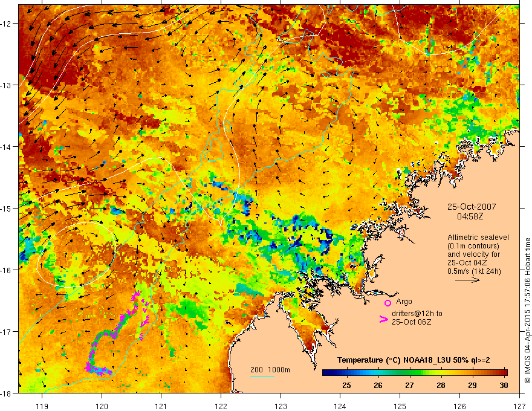Click the Altimetric sealevel text

point(478,238)
